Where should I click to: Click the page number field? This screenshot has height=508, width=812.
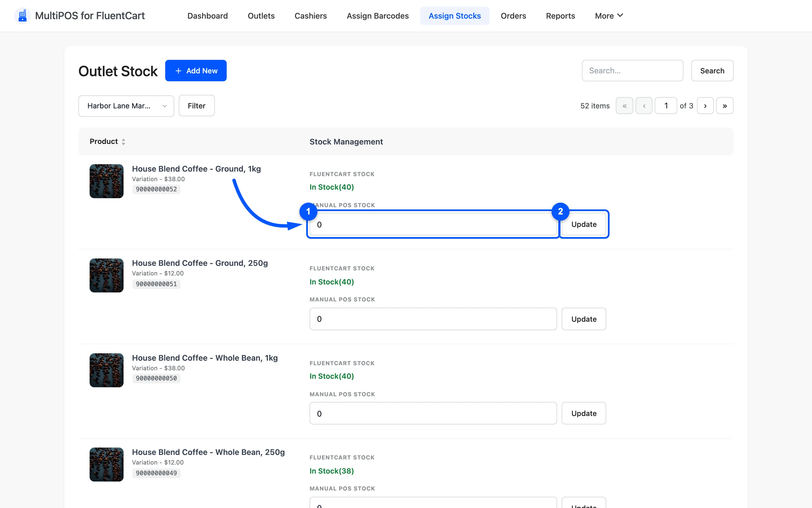click(x=666, y=106)
